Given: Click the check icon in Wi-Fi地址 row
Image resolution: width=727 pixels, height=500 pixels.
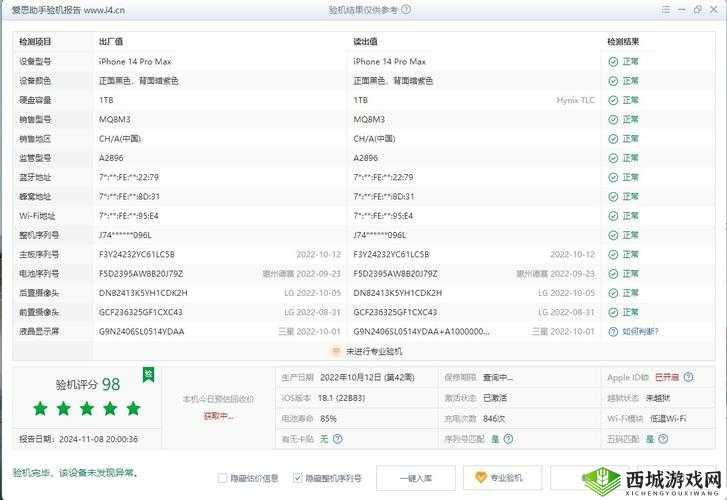Looking at the screenshot, I should click(613, 216).
